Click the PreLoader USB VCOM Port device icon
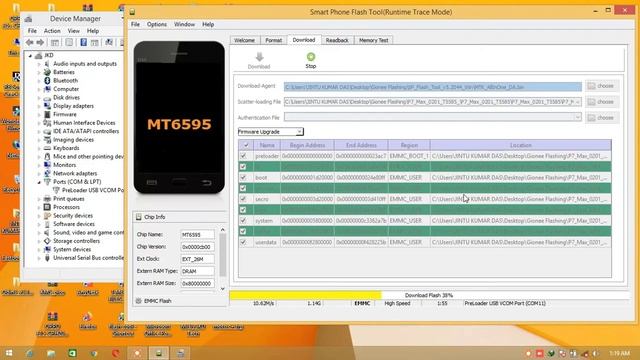640x360 pixels. (56, 190)
